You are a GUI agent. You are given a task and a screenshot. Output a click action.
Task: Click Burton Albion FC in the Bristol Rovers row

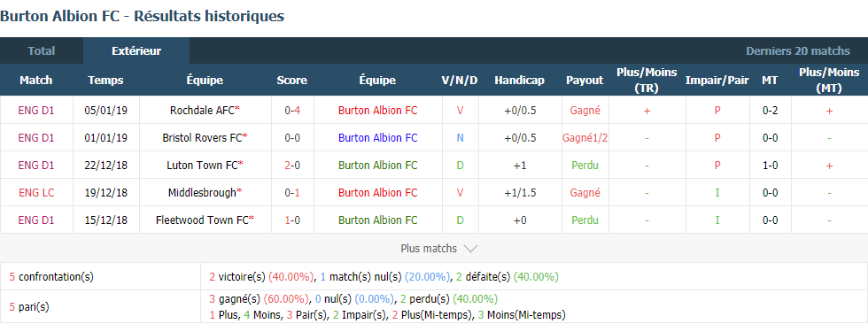[377, 138]
